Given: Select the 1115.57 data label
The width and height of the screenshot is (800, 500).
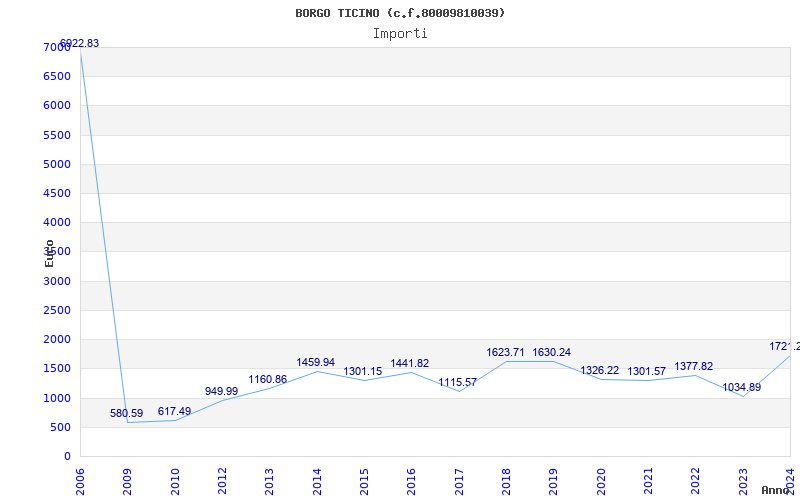Looking at the screenshot, I should coord(457,382).
